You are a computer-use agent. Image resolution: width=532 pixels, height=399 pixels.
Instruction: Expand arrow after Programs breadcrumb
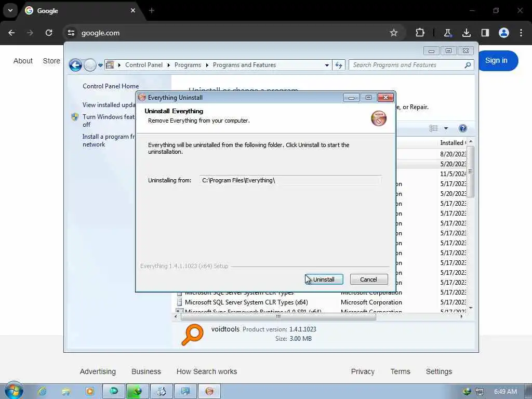click(x=207, y=65)
